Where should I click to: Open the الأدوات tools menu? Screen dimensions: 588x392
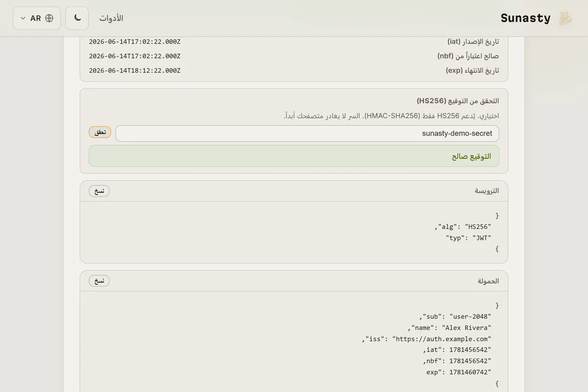coord(111,18)
